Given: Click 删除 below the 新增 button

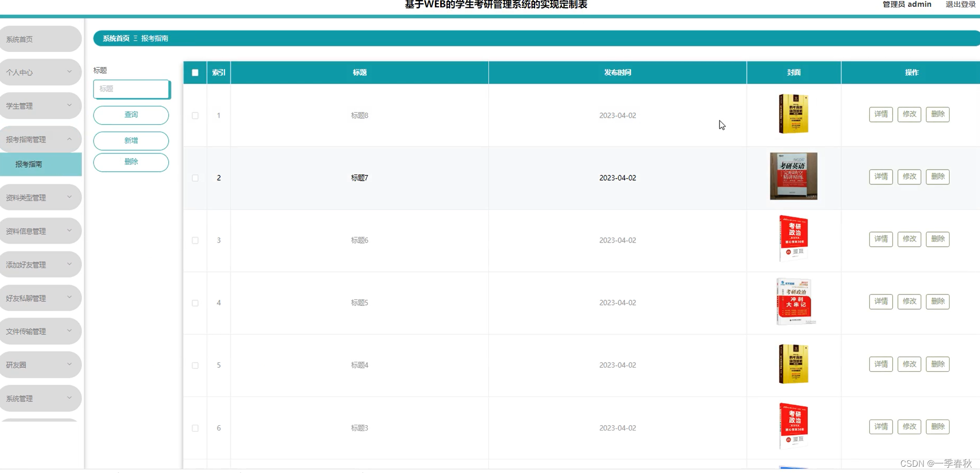Looking at the screenshot, I should [130, 162].
